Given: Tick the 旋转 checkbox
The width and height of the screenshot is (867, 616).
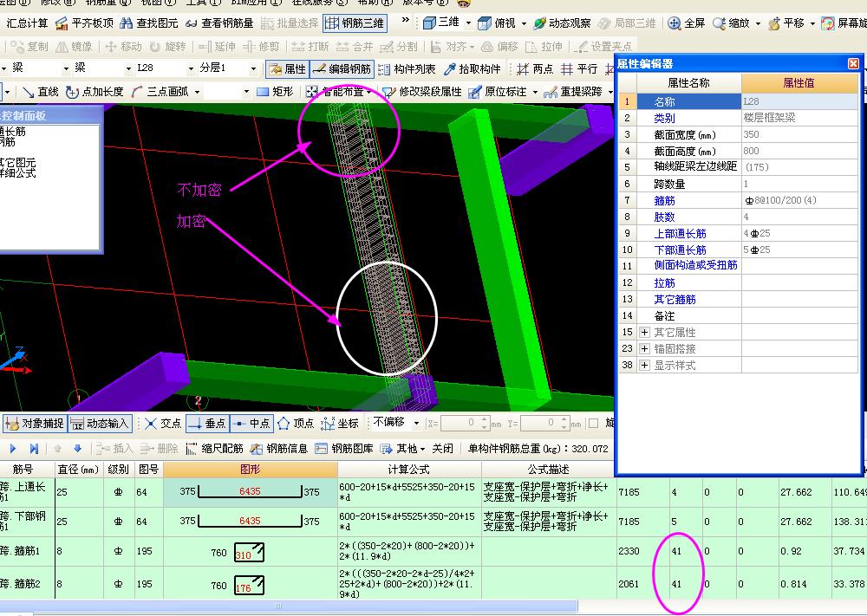Looking at the screenshot, I should pos(593,424).
